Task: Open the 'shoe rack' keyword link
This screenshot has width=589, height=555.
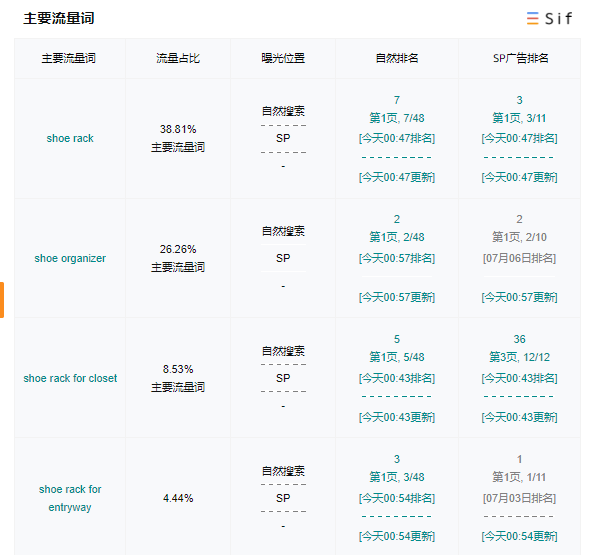Action: point(70,138)
